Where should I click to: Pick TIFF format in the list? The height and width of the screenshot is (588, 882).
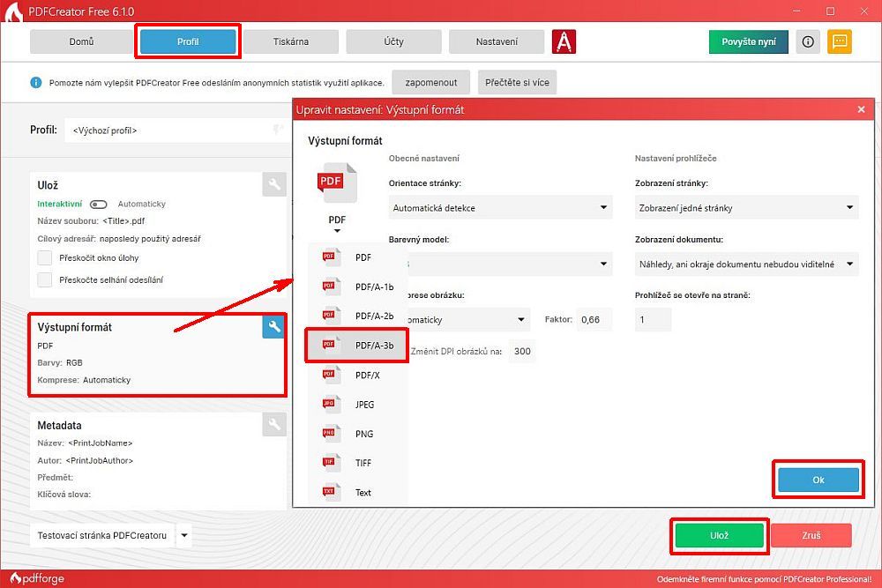(x=356, y=463)
